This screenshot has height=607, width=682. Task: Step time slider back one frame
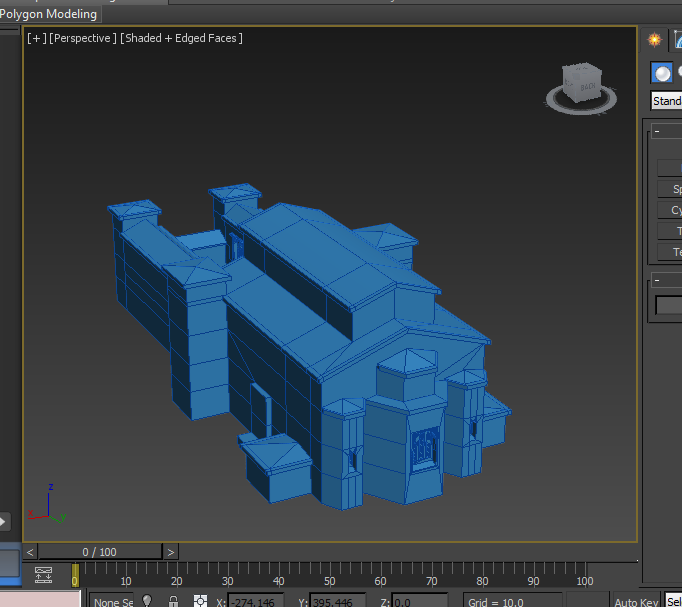[31, 552]
